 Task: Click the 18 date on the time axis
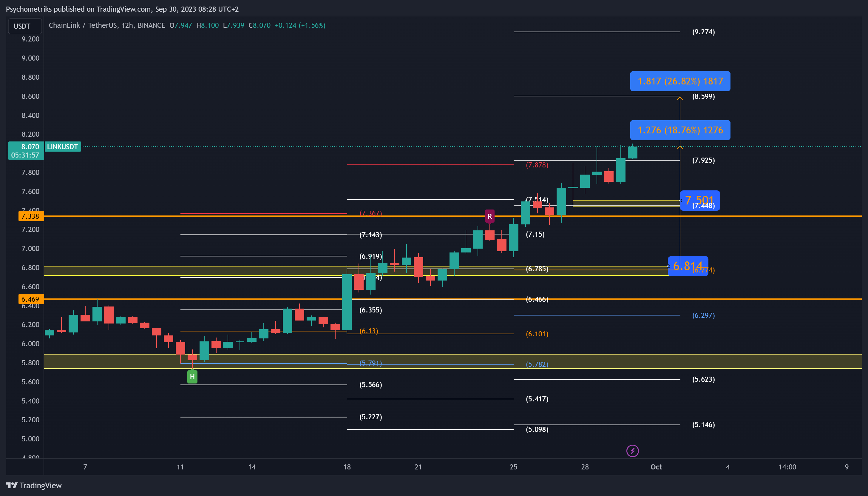tap(347, 467)
